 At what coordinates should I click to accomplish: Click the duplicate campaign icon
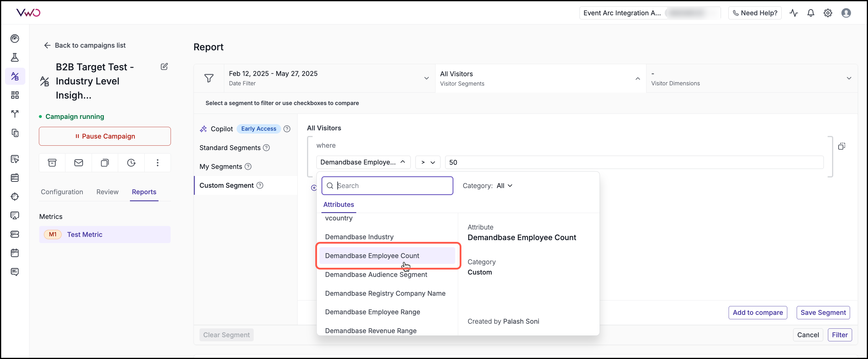[x=105, y=163]
